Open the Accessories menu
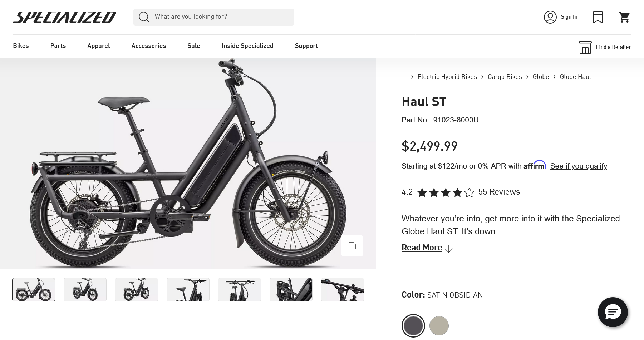Image resolution: width=644 pixels, height=340 pixels. tap(149, 46)
